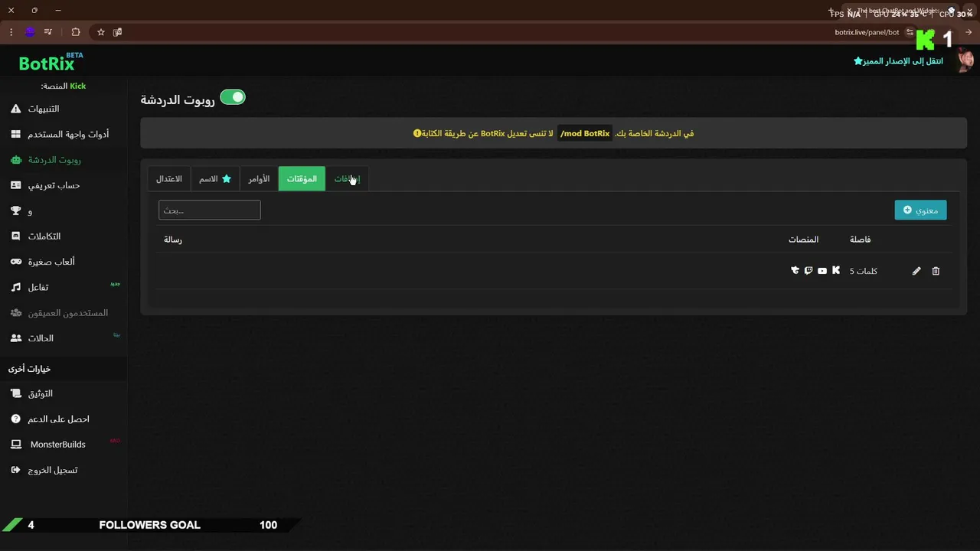Click the MonsterBuilds laptop icon
The image size is (980, 551).
coord(16,445)
